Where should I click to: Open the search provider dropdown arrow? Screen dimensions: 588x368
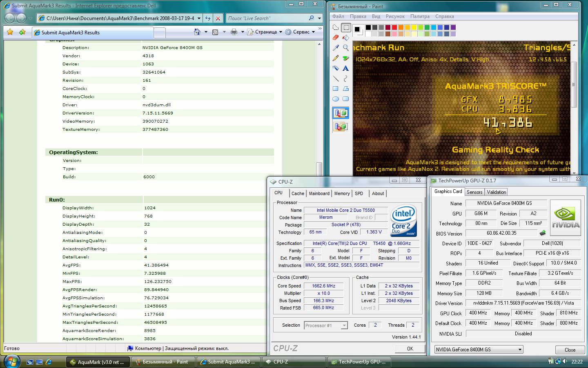pos(318,18)
